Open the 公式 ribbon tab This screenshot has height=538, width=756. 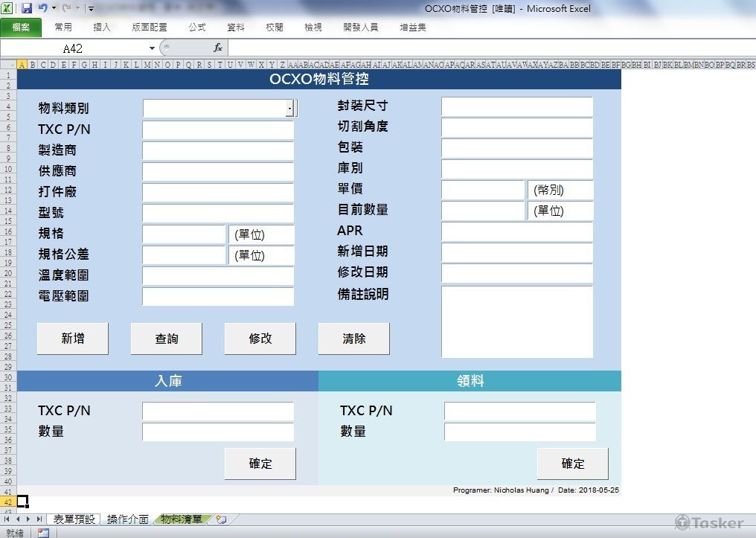[x=196, y=27]
